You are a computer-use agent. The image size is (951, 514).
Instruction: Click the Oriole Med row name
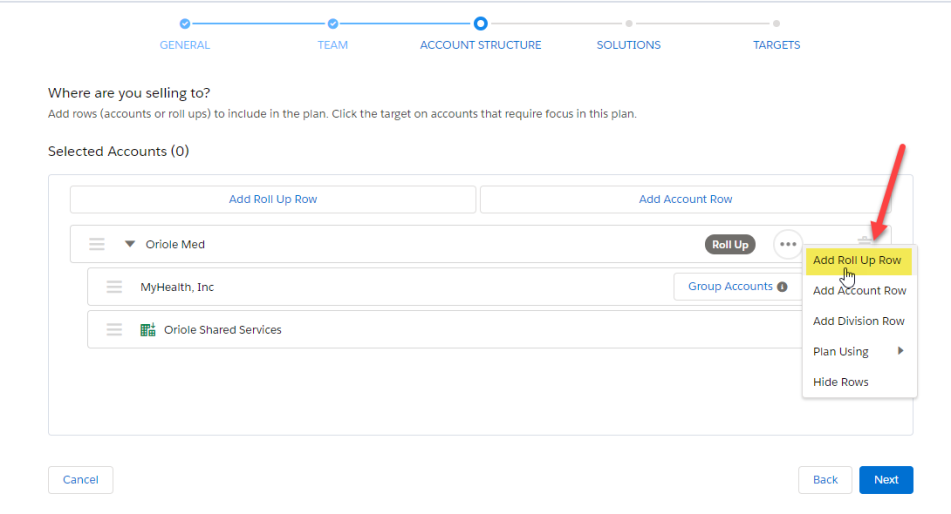pyautogui.click(x=175, y=244)
